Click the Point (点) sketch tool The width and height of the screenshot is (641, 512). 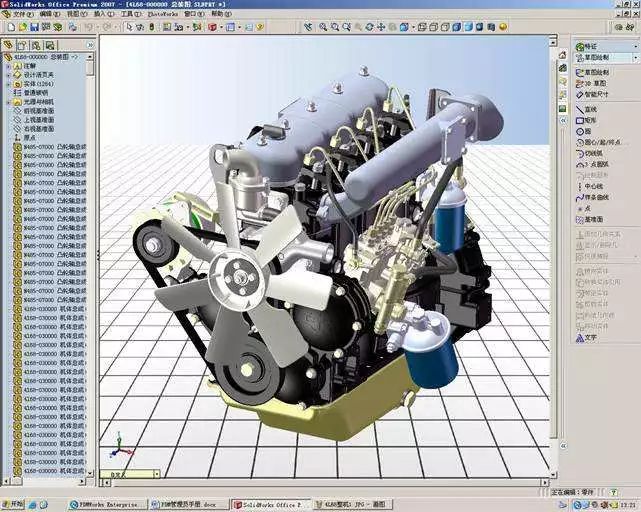tap(584, 208)
